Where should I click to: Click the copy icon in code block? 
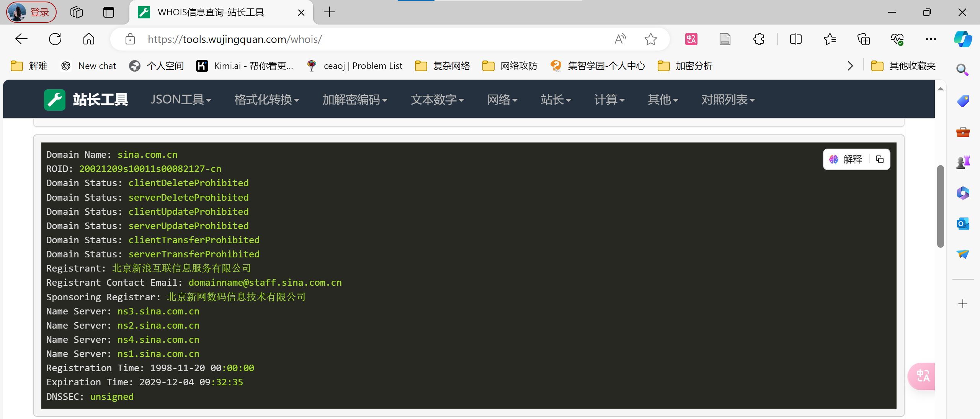(x=880, y=159)
